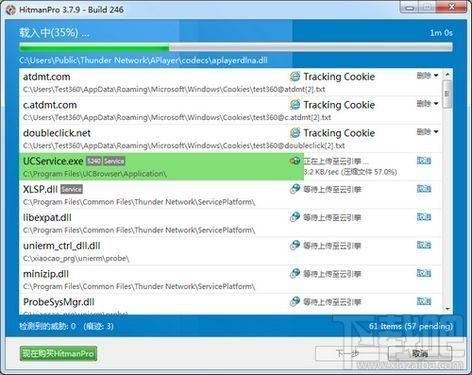Cancel the upload link for ProbeSysMgr.dll
The image size is (472, 375).
[x=424, y=301]
